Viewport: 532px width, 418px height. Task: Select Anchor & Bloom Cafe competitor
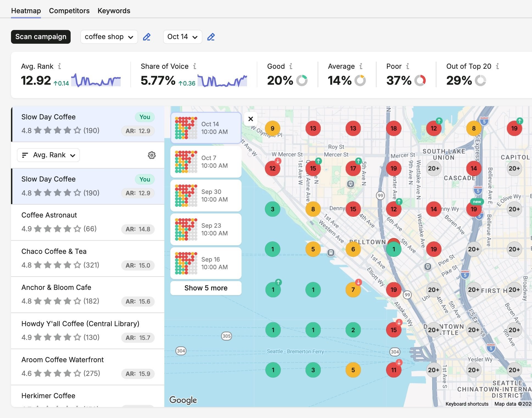(88, 295)
